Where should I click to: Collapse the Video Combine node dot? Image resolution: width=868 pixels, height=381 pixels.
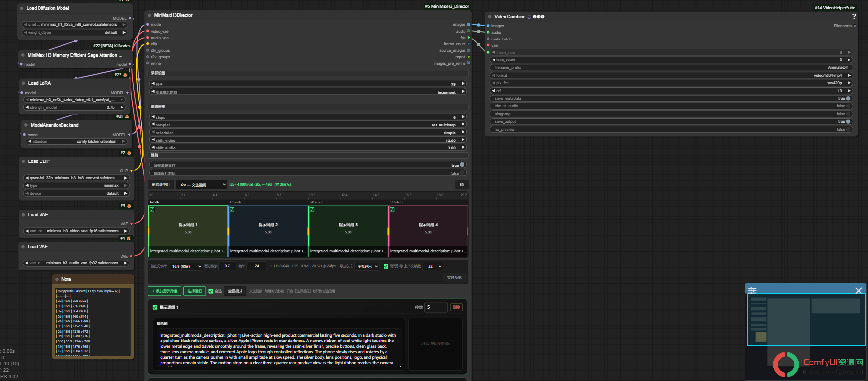click(490, 17)
